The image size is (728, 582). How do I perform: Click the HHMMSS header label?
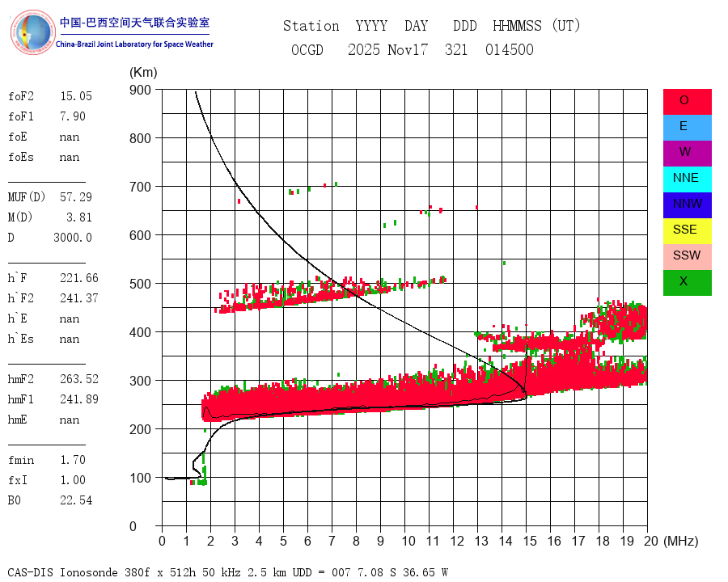517,26
